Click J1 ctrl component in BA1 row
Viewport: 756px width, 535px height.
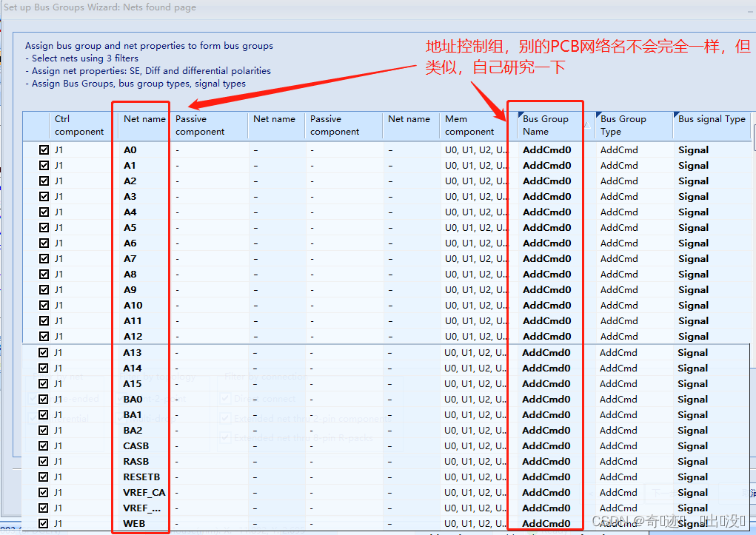[58, 415]
